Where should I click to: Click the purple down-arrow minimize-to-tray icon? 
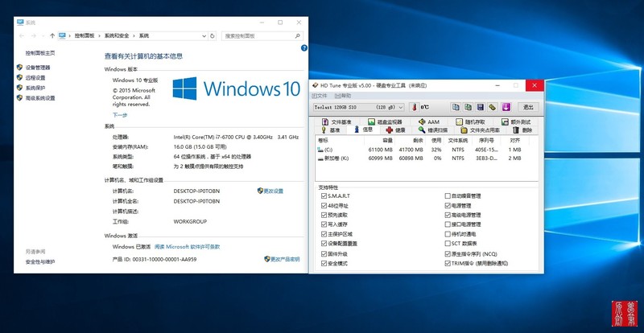click(506, 107)
